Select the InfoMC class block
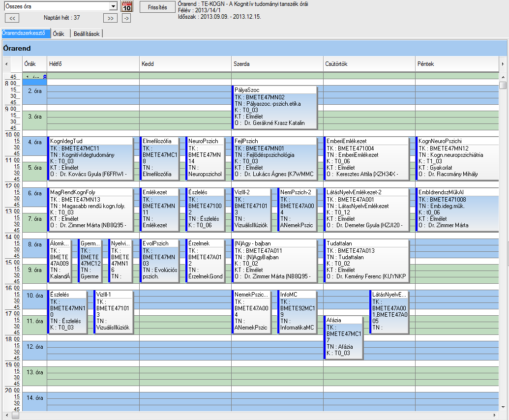Image resolution: width=509 pixels, height=420 pixels. 298,312
